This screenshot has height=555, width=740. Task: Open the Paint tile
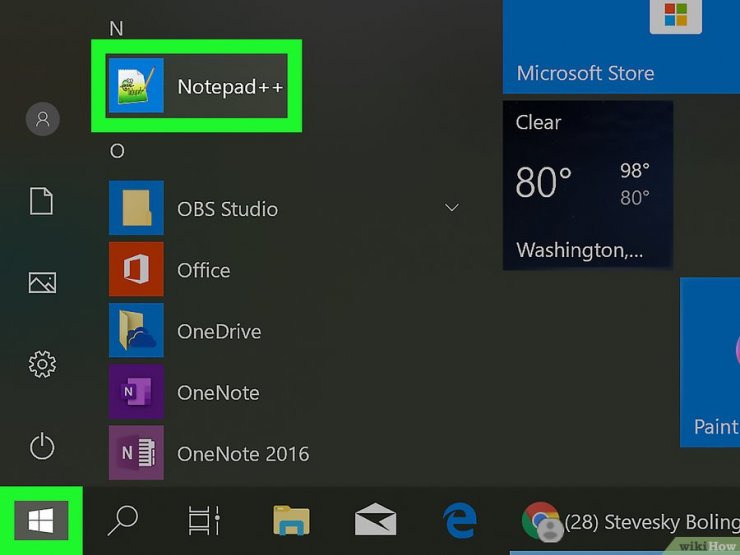tap(710, 362)
